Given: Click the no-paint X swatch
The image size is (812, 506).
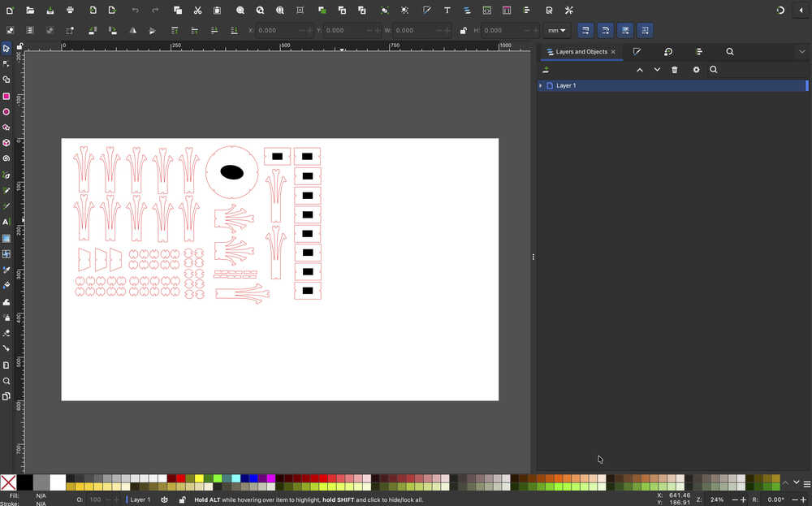Looking at the screenshot, I should [8, 482].
